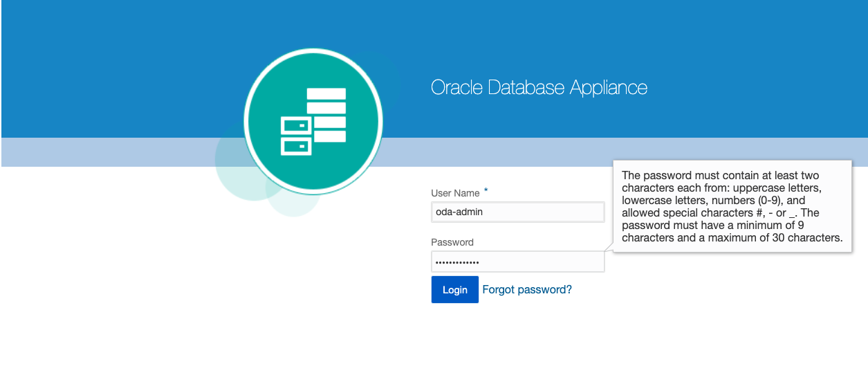Click the Password label above the field
The image size is (868, 384).
[452, 242]
